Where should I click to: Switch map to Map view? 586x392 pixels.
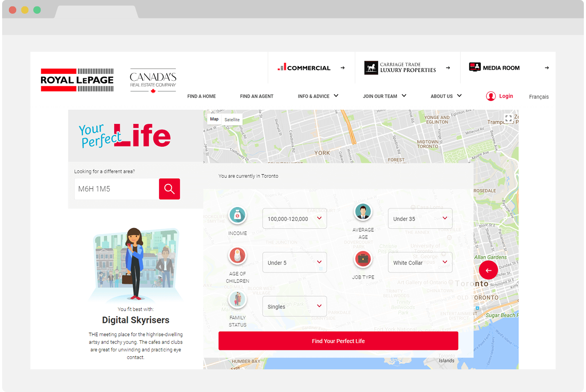[214, 119]
